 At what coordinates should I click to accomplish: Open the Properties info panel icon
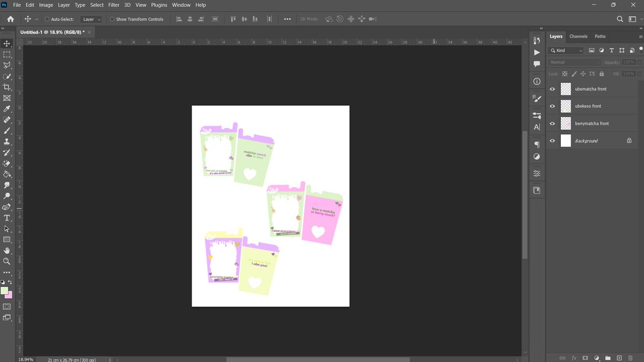(537, 82)
